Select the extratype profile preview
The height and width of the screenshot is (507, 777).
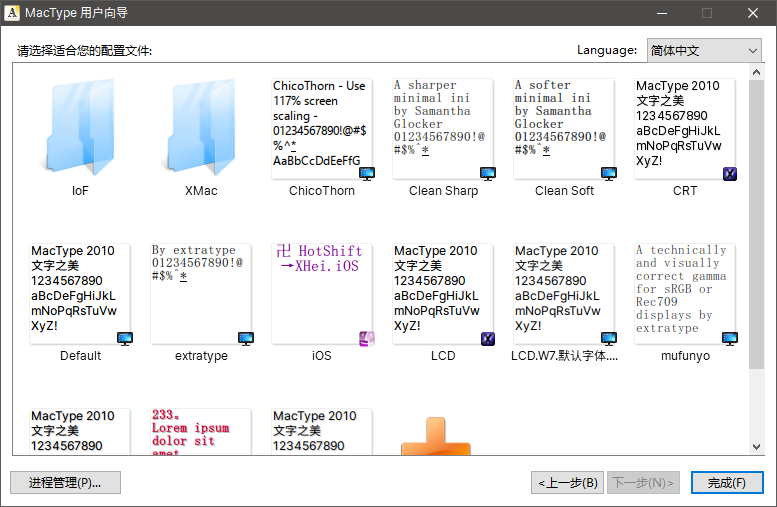tap(201, 294)
